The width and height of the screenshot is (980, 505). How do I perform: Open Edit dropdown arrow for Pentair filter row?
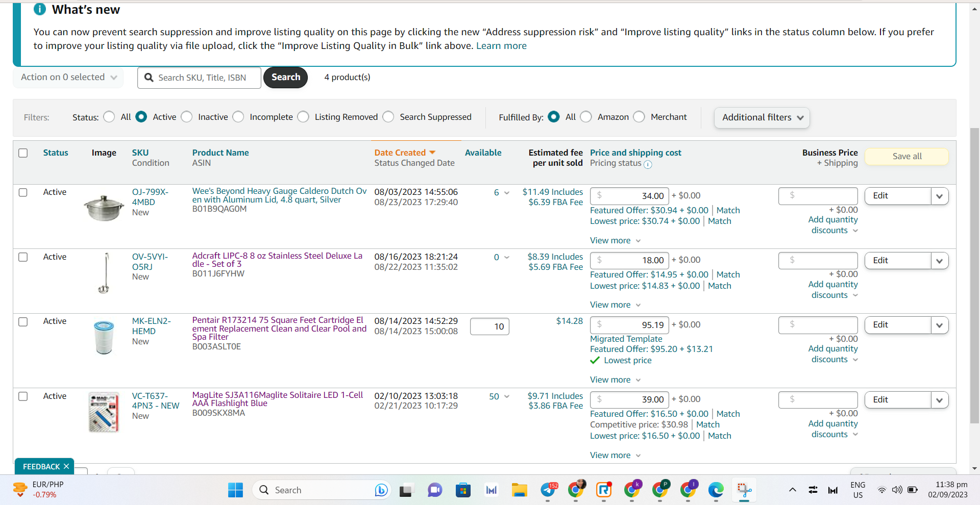tap(940, 325)
